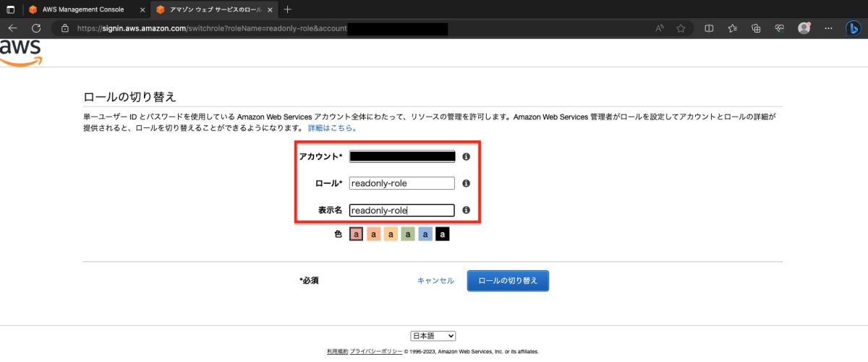Open the browser settings ellipsis menu
Image resolution: width=868 pixels, height=362 pixels.
tap(827, 28)
